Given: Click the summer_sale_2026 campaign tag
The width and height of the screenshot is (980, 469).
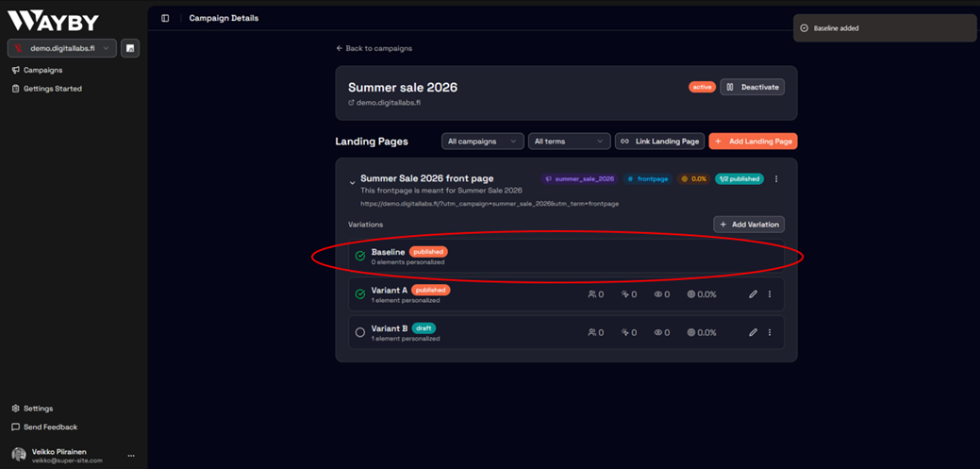Looking at the screenshot, I should tap(580, 179).
